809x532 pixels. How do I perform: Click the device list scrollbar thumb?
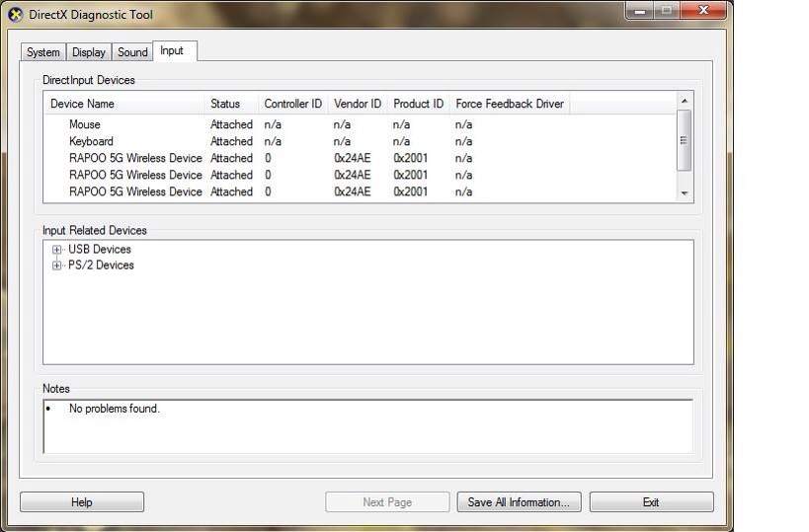click(684, 138)
